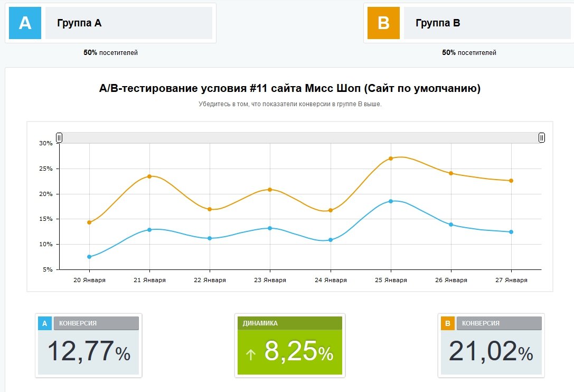Click the КОНВЕРСИЯ label for group B
The height and width of the screenshot is (392, 574).
point(481,323)
